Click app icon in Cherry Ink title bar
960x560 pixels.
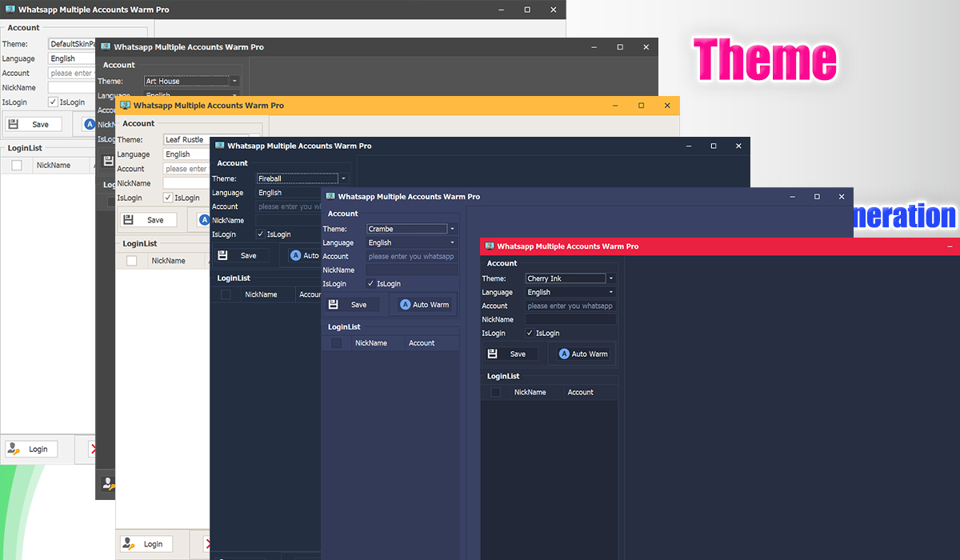pos(489,246)
